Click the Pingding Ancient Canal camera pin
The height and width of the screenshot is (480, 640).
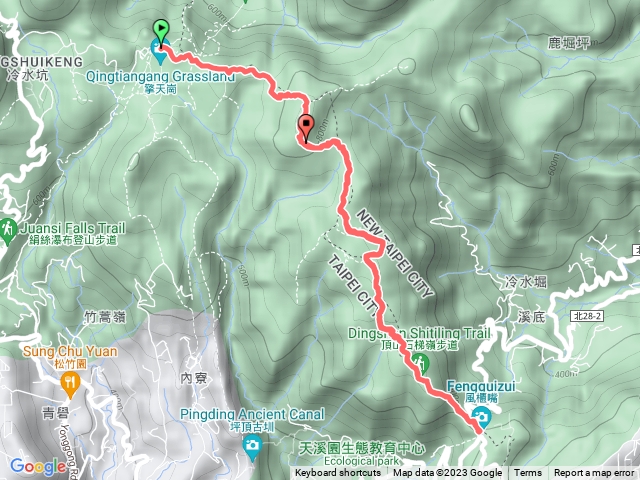tap(252, 448)
